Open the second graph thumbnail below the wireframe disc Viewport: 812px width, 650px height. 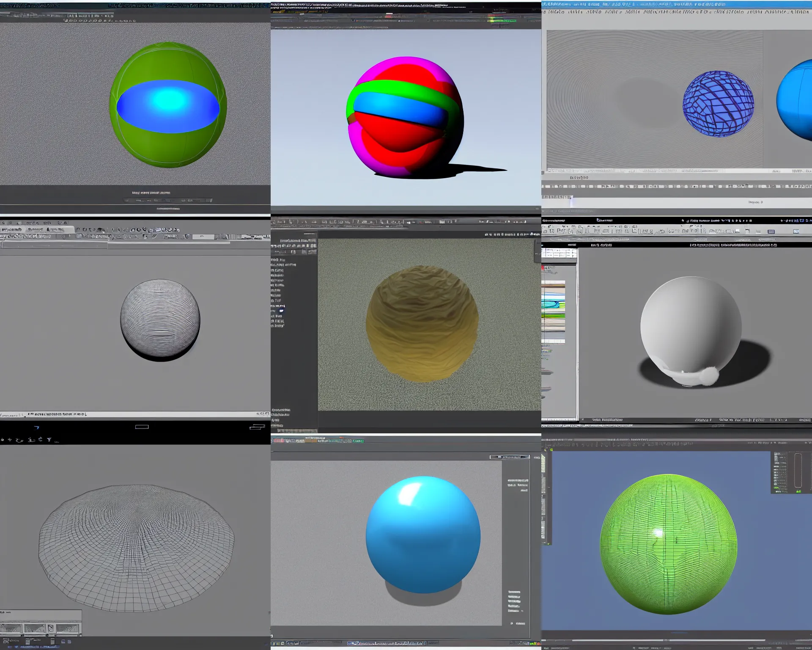[x=35, y=628]
